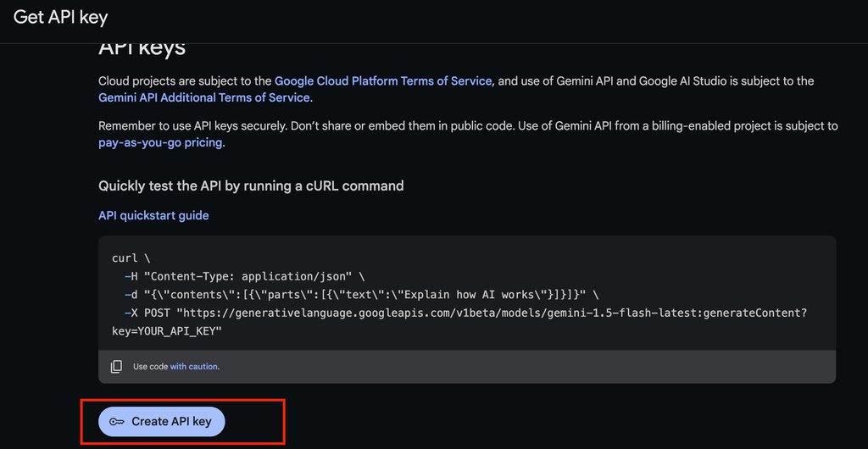Click the "Quickly test the API" heading
Image resolution: width=868 pixels, height=449 pixels.
pos(251,186)
